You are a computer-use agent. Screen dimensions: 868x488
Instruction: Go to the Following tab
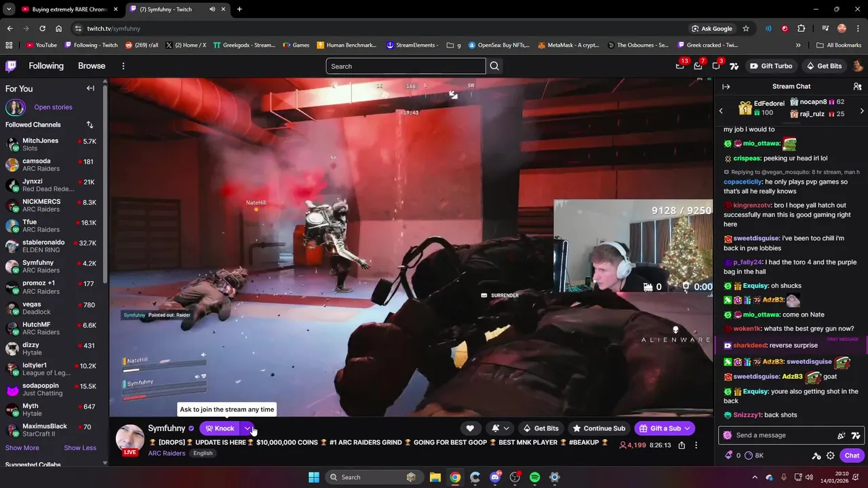pos(46,66)
